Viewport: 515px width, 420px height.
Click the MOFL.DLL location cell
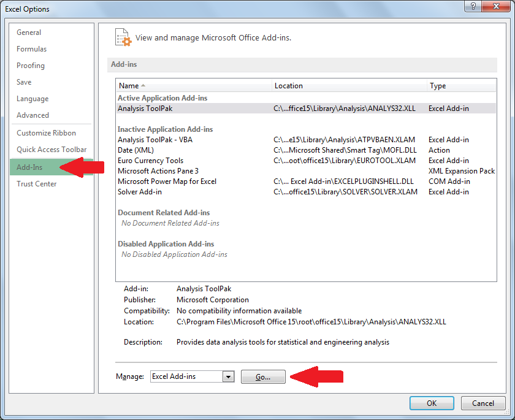pyautogui.click(x=345, y=150)
